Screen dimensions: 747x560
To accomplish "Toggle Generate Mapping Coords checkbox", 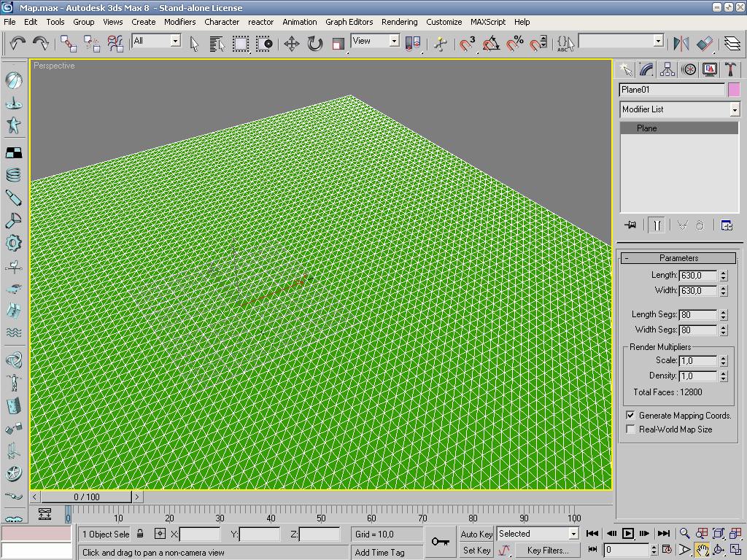I will pos(630,415).
